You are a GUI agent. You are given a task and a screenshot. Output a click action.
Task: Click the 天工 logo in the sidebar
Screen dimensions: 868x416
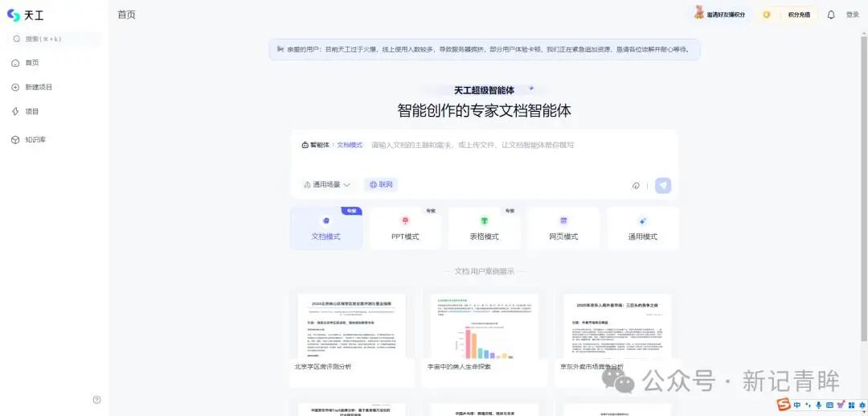point(26,15)
